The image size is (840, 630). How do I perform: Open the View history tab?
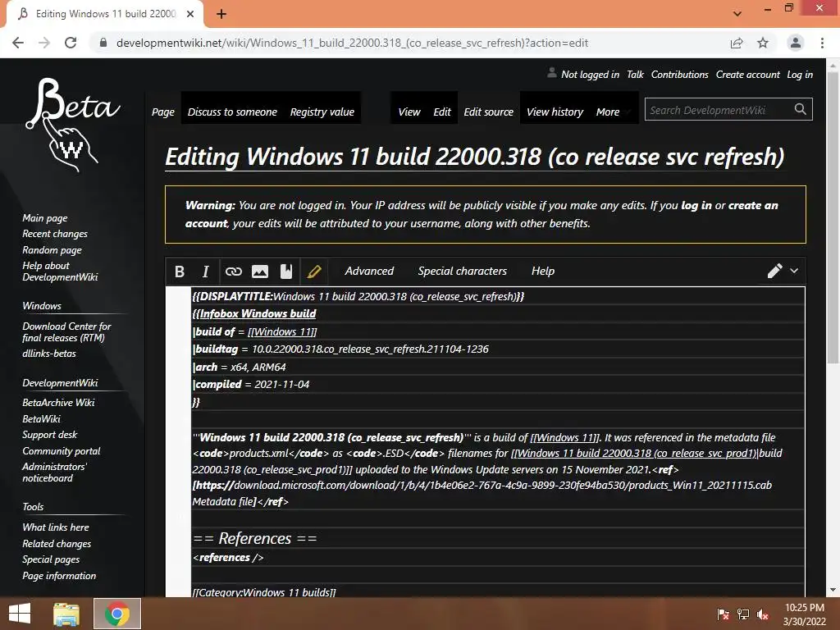(x=555, y=112)
